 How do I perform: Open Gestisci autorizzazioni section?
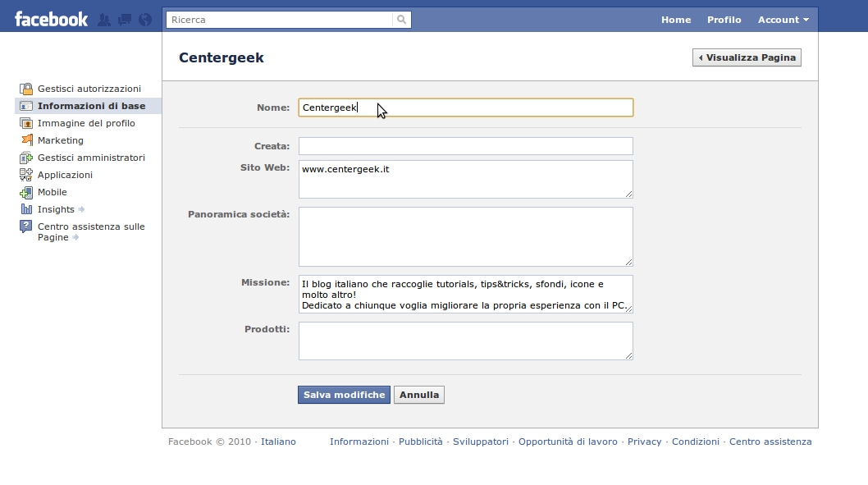click(x=89, y=89)
